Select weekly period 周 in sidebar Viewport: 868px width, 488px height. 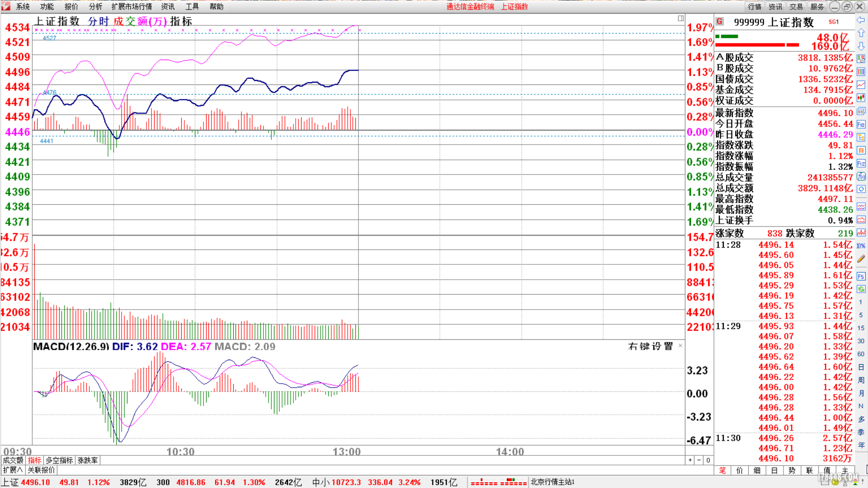[x=861, y=380]
